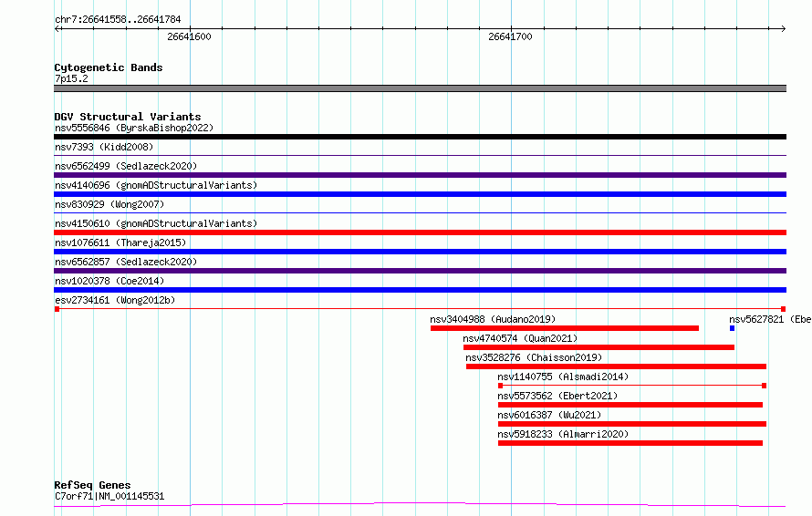This screenshot has height=516, width=812.
Task: Click gene label C7orf71|NM_001145531
Action: click(109, 496)
